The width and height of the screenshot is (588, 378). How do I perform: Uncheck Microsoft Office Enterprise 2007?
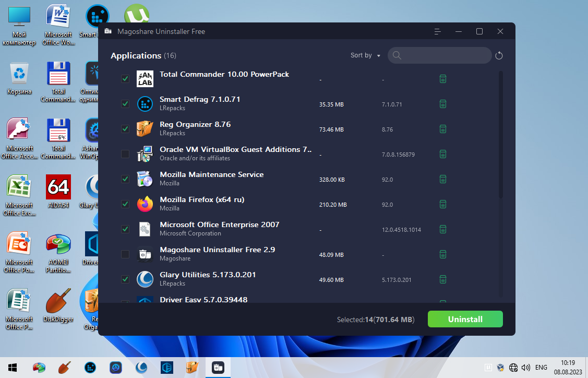125,229
